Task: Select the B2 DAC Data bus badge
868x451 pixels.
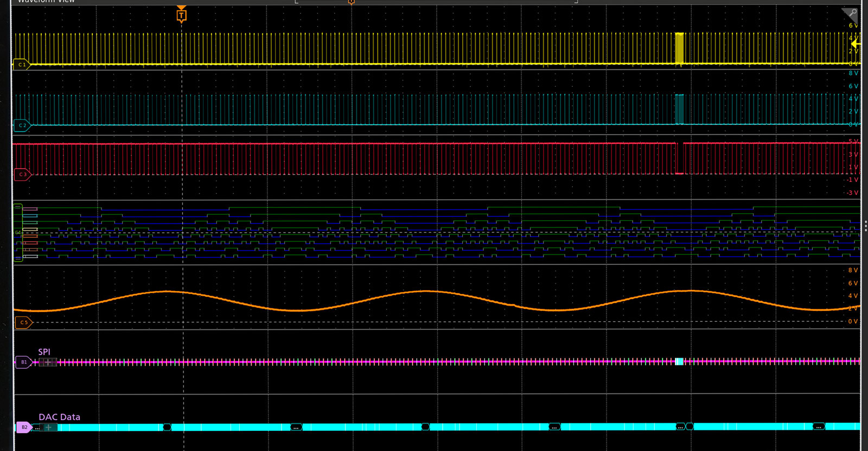Action: pos(24,427)
